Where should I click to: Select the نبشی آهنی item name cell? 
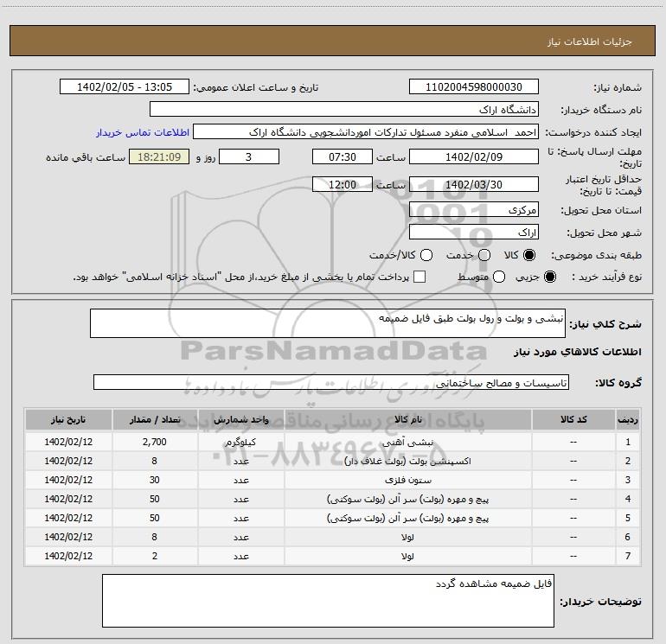tap(407, 442)
